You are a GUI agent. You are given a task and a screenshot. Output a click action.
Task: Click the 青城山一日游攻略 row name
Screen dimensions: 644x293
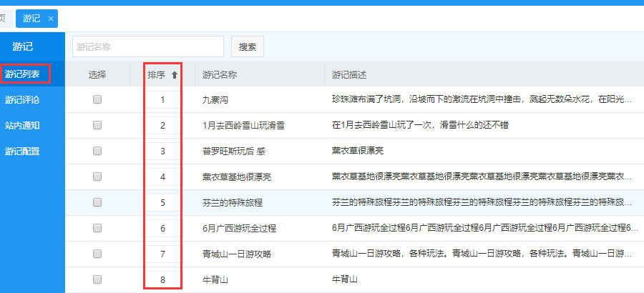(x=237, y=254)
